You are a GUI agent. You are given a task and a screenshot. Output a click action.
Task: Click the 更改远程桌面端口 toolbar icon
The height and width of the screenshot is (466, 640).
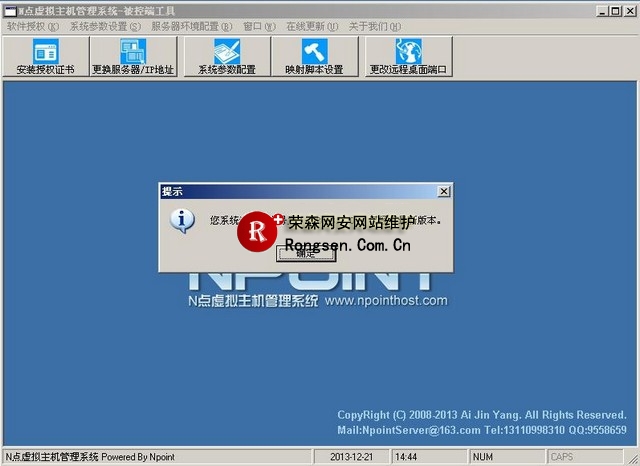pyautogui.click(x=408, y=52)
